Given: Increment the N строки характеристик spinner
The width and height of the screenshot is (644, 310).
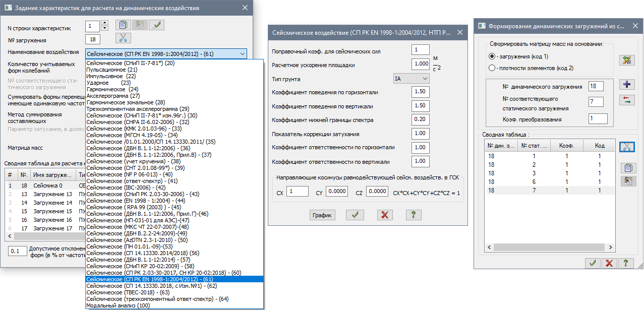Looking at the screenshot, I should (x=104, y=23).
